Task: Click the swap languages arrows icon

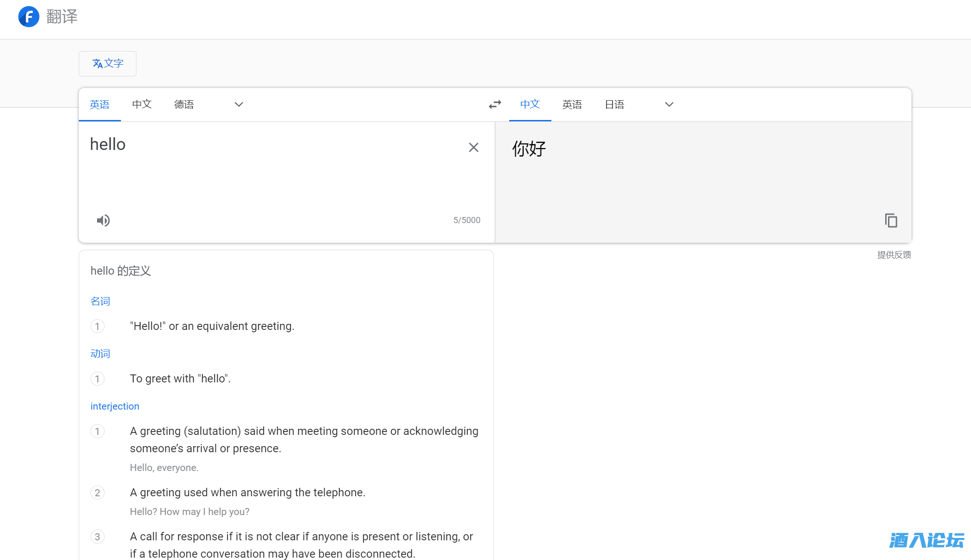Action: coord(495,105)
